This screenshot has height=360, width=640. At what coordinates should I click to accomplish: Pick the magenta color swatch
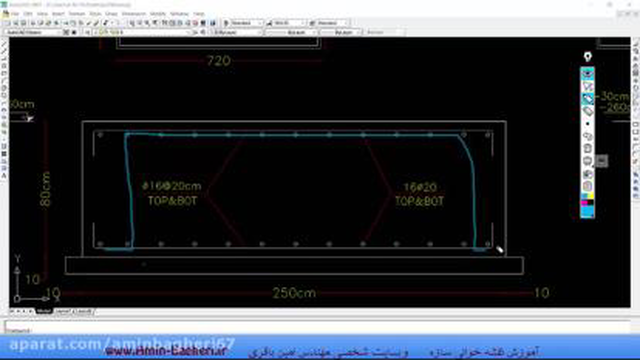coord(584,203)
